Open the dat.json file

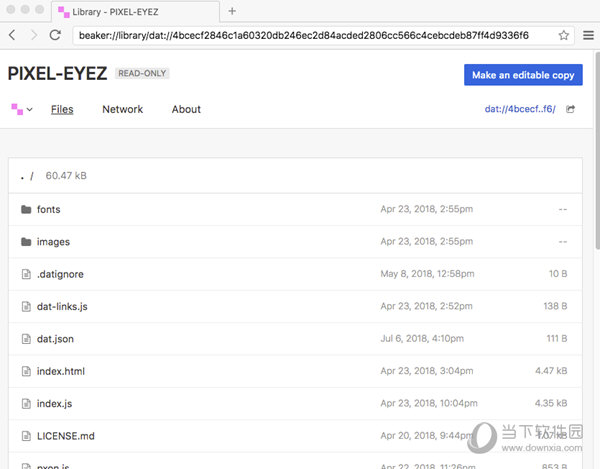coord(55,339)
